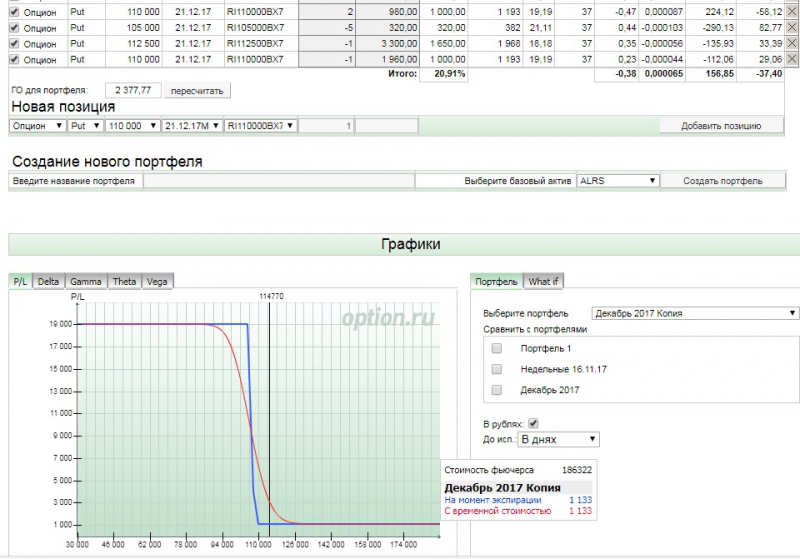Check the Недельные 16.11.17 portfolio box

coord(497,369)
